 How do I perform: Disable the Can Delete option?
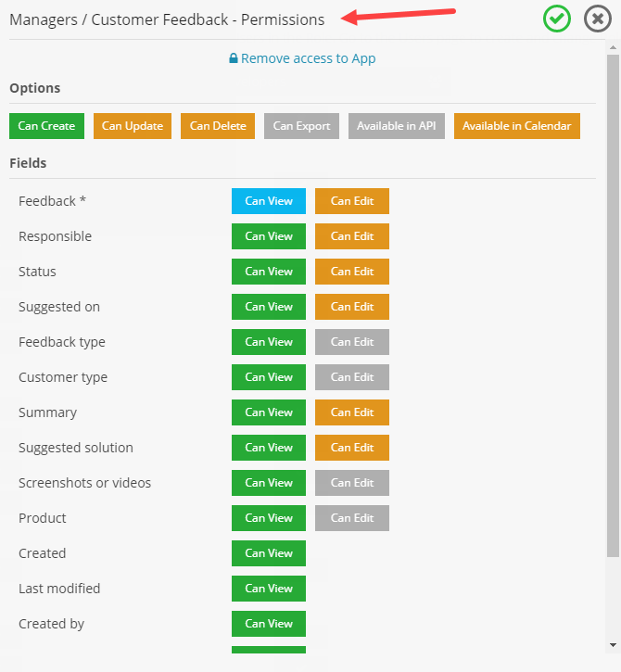pyautogui.click(x=218, y=126)
